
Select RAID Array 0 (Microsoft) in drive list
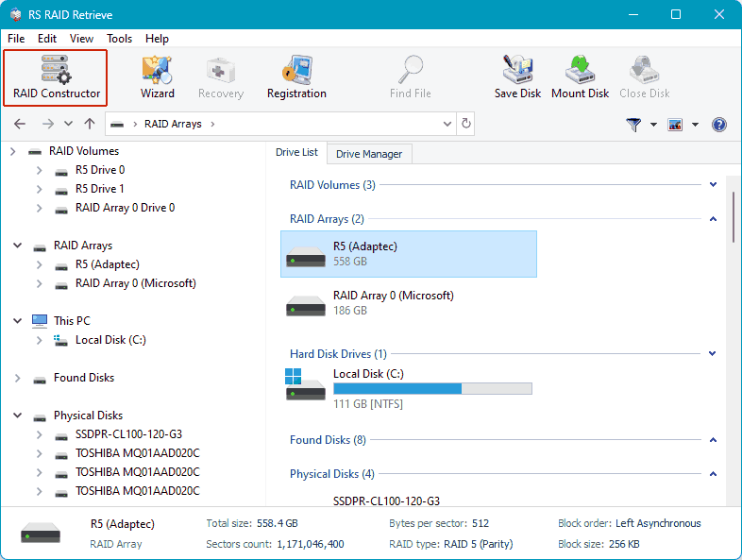393,303
